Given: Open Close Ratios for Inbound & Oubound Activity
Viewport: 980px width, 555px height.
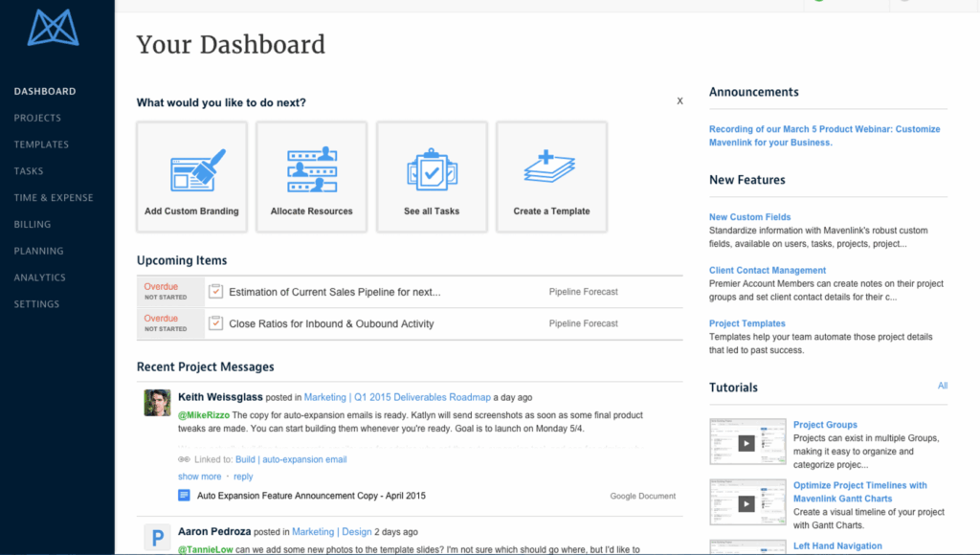Looking at the screenshot, I should (331, 323).
